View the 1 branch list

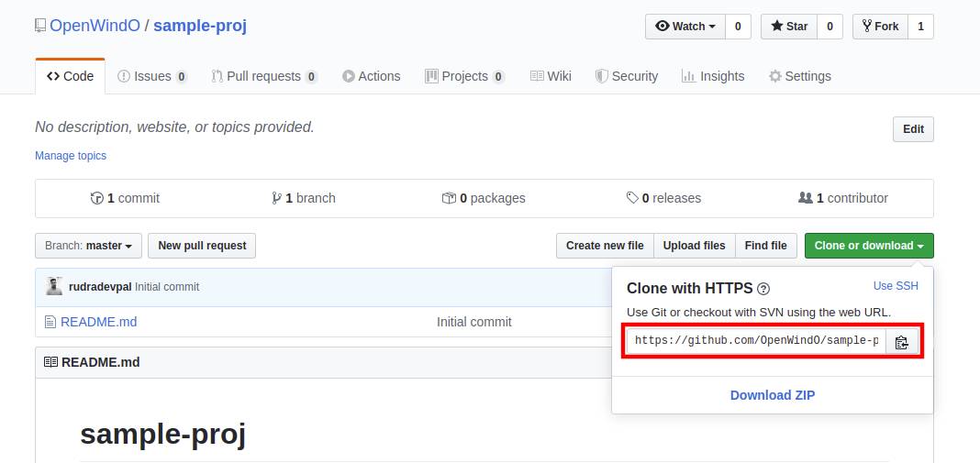coord(304,198)
